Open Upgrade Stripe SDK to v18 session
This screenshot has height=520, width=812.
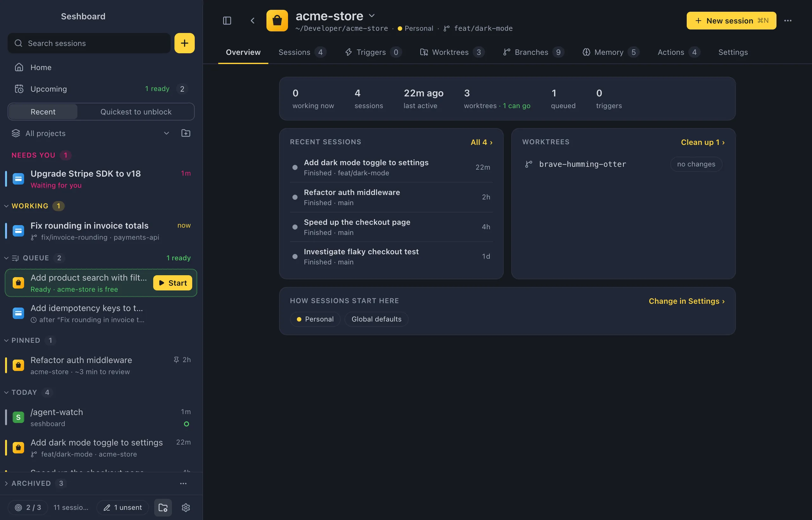click(101, 179)
